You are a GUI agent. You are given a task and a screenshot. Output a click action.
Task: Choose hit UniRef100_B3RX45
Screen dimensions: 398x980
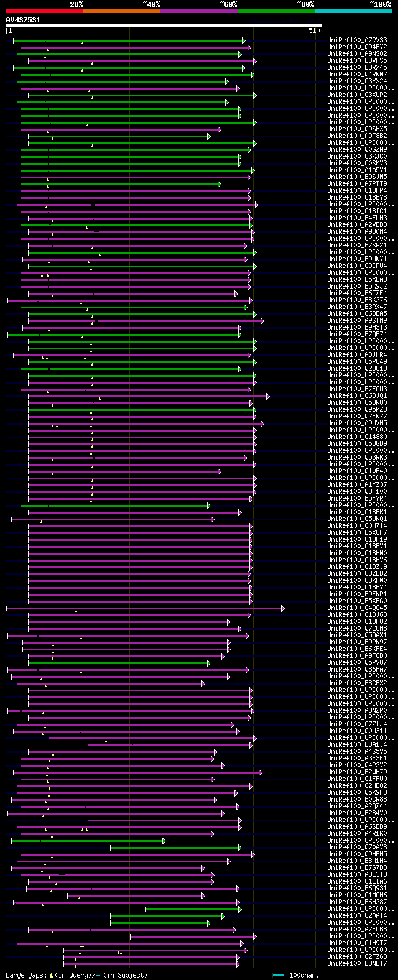357,68
